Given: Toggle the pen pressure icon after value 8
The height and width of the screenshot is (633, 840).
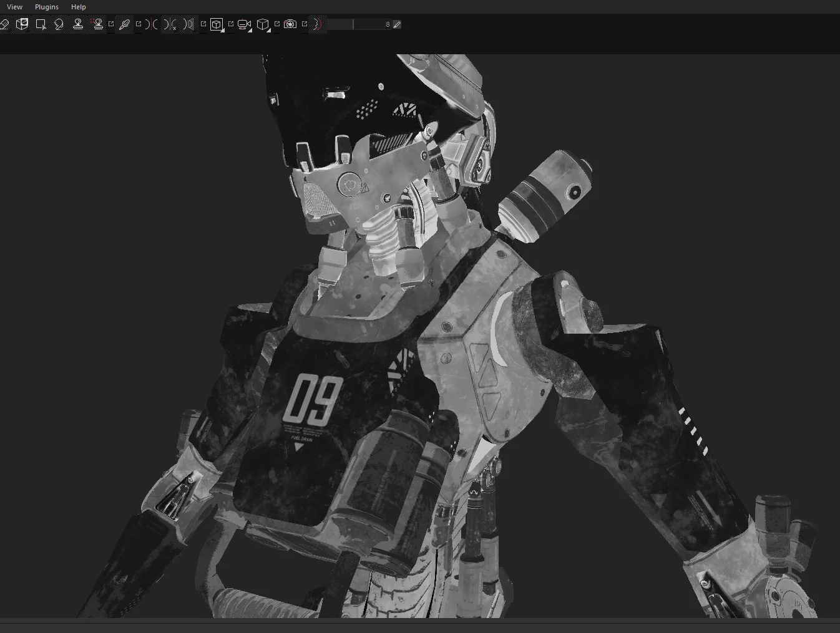Looking at the screenshot, I should pyautogui.click(x=397, y=24).
